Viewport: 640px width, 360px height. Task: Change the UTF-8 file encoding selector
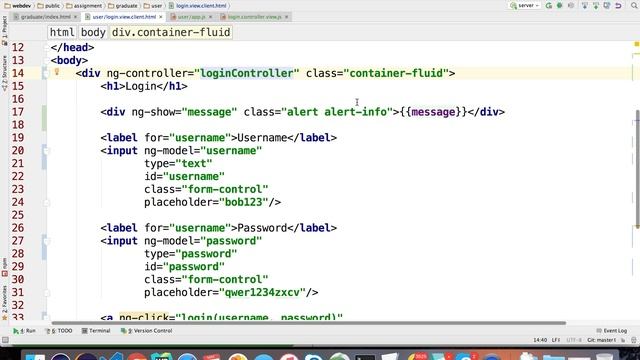(574, 340)
